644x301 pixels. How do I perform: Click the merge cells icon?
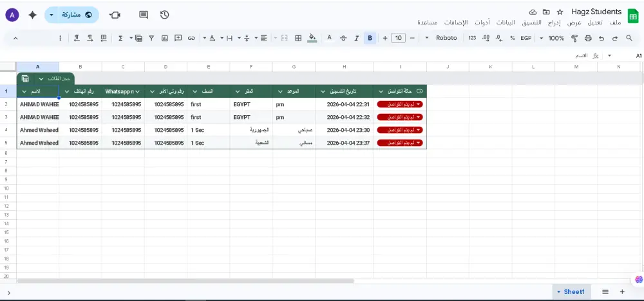point(284,38)
